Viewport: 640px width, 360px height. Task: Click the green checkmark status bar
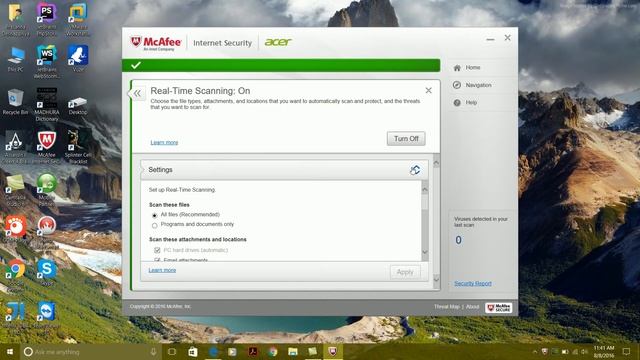click(x=281, y=65)
